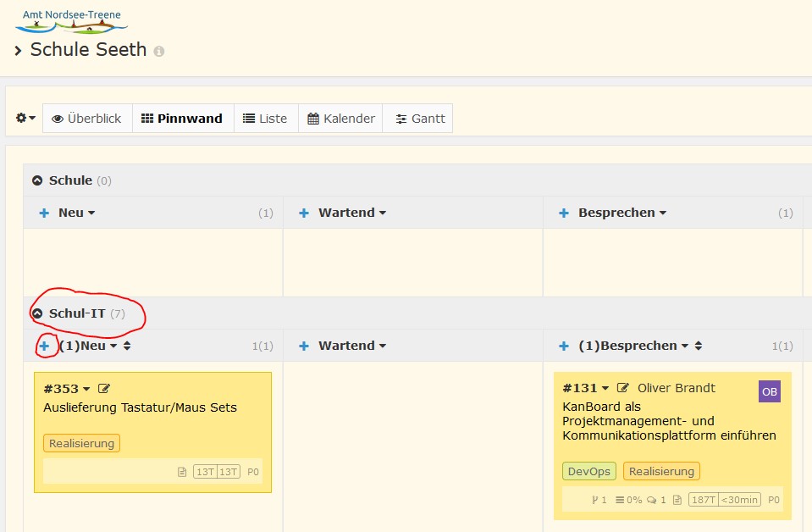Click the Amt Nordsee-Treene logo

coord(71,22)
